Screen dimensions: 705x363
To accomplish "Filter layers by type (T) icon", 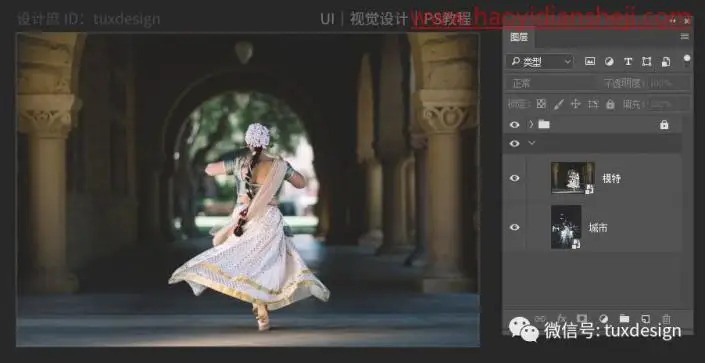I will pyautogui.click(x=628, y=62).
